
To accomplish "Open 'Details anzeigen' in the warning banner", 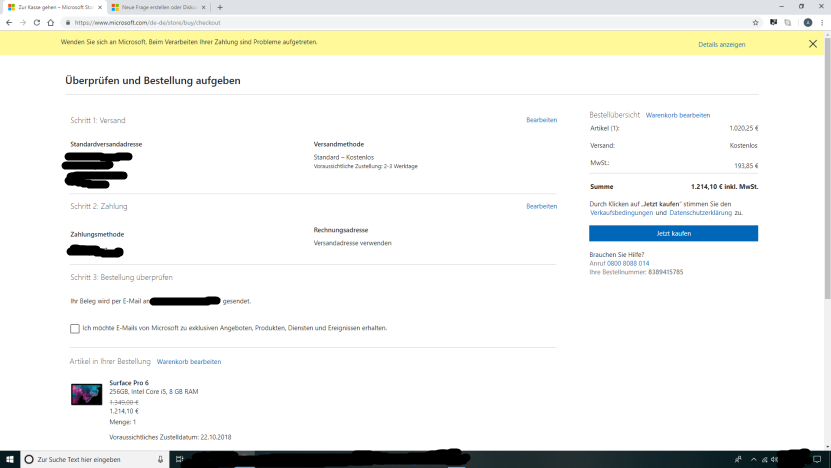I will pos(721,45).
